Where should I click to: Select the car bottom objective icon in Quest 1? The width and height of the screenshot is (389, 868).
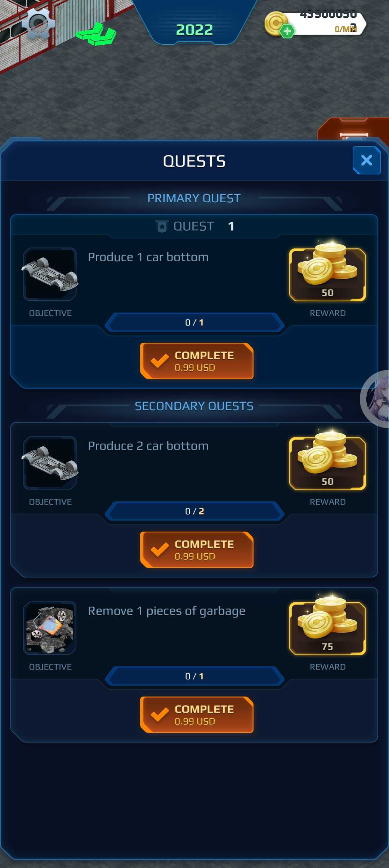[50, 274]
